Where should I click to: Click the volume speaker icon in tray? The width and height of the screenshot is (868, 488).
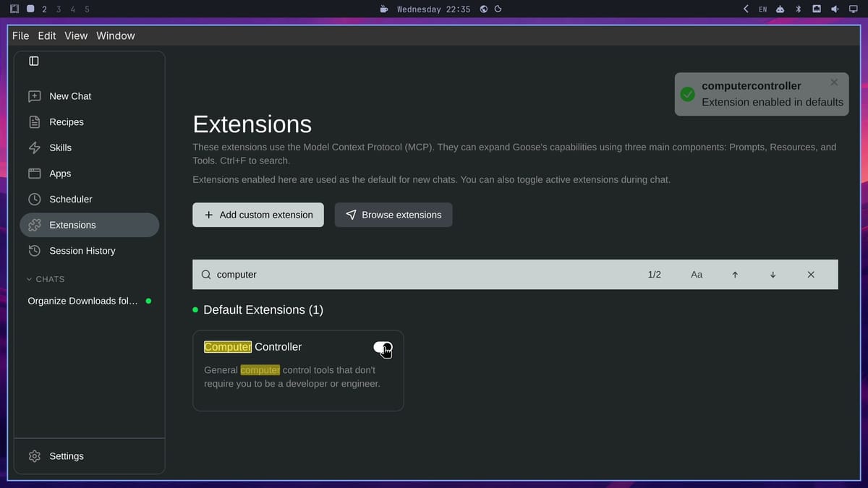(835, 9)
